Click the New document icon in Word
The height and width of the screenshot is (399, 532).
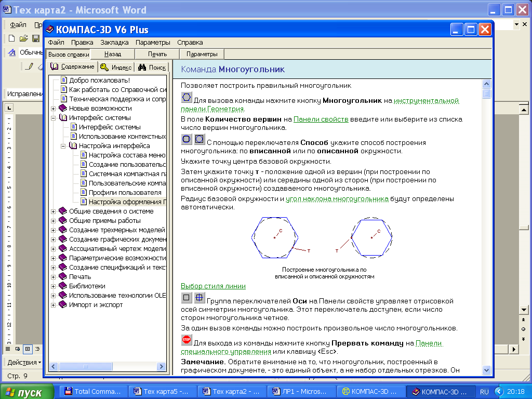pyautogui.click(x=11, y=38)
